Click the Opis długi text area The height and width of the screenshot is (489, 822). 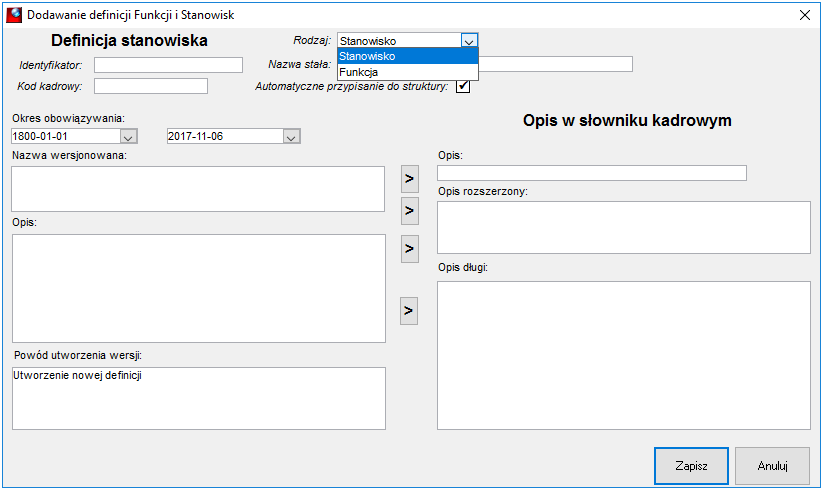click(624, 355)
